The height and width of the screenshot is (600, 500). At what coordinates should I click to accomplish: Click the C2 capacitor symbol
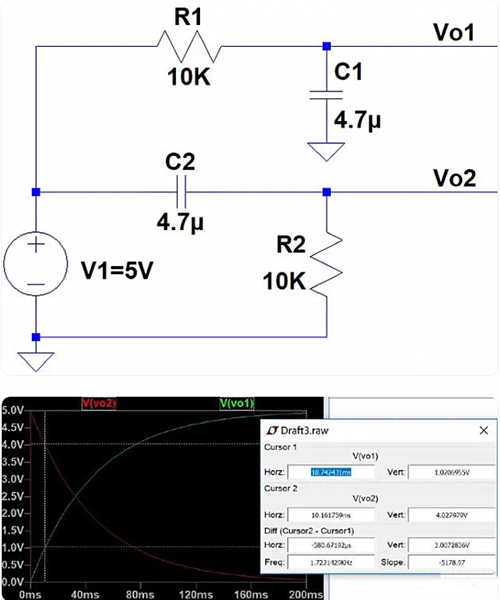(x=181, y=192)
